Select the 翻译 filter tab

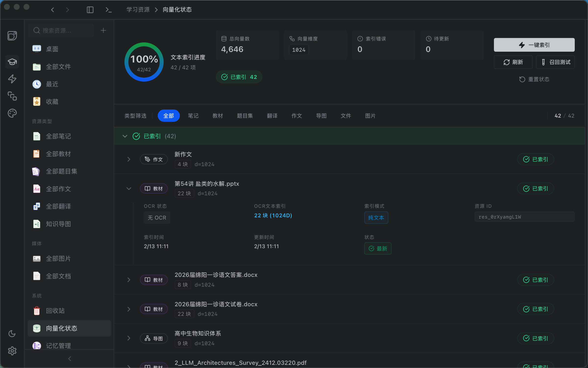(272, 116)
